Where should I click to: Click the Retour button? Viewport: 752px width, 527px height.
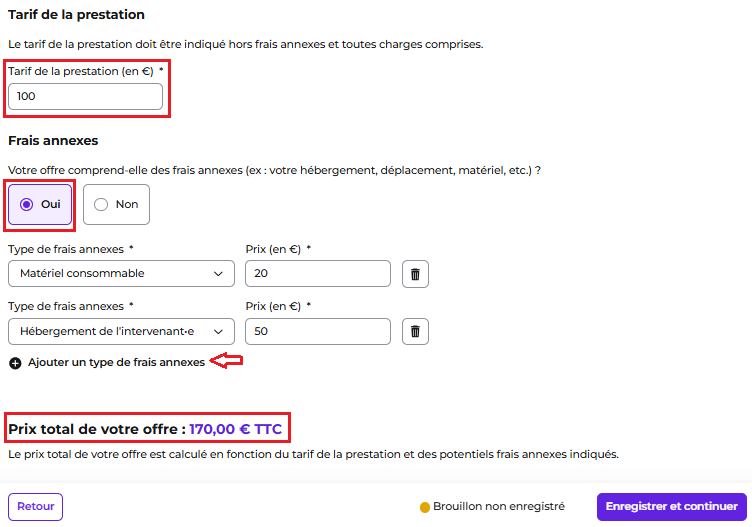click(35, 507)
